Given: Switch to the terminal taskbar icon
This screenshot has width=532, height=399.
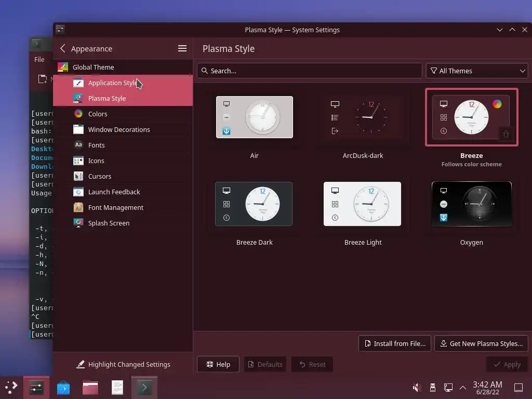Looking at the screenshot, I should point(144,388).
